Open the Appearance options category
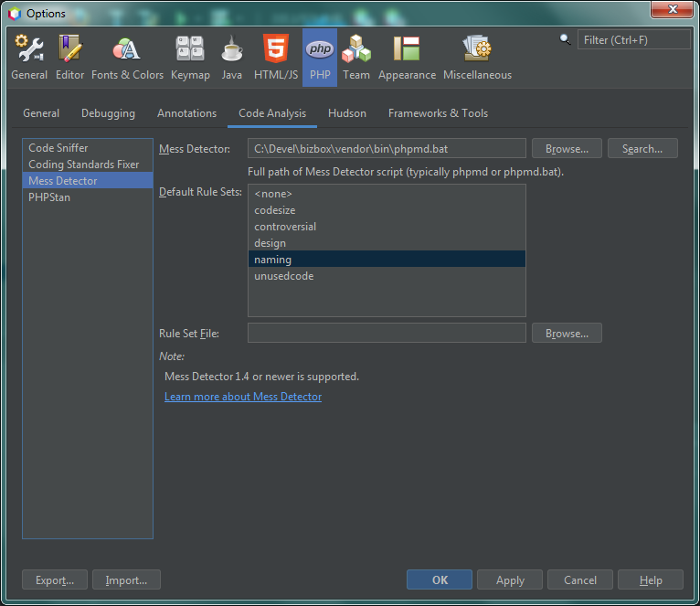The image size is (700, 606). 407,58
